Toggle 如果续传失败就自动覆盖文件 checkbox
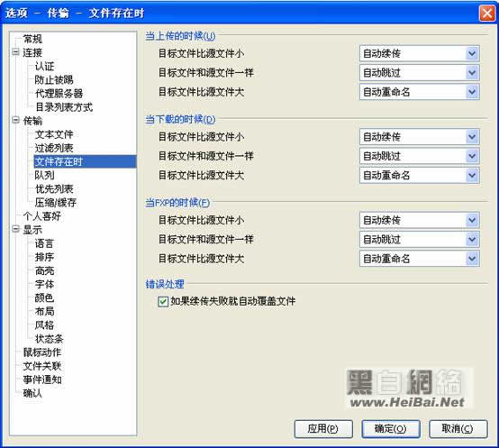The image size is (499, 448). (x=163, y=301)
